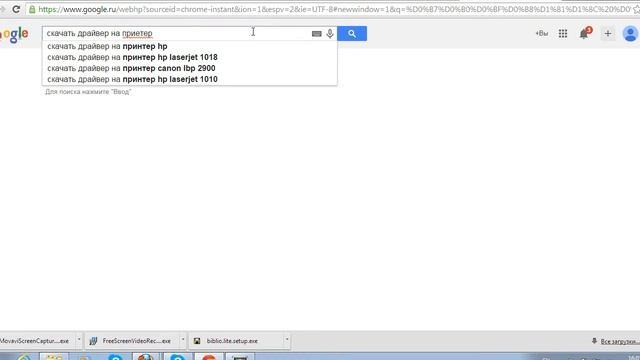The width and height of the screenshot is (640, 360).
Task: Start voice search with the microphone icon
Action: (x=330, y=33)
